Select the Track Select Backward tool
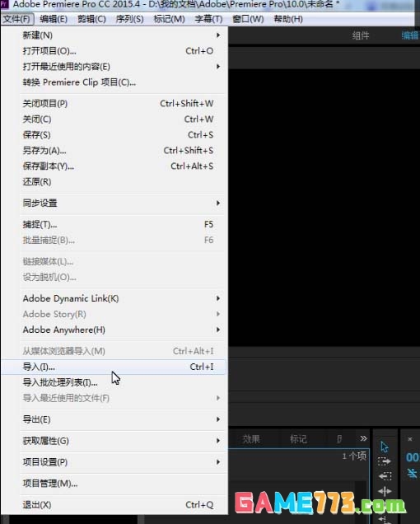420x524 pixels. [x=385, y=476]
